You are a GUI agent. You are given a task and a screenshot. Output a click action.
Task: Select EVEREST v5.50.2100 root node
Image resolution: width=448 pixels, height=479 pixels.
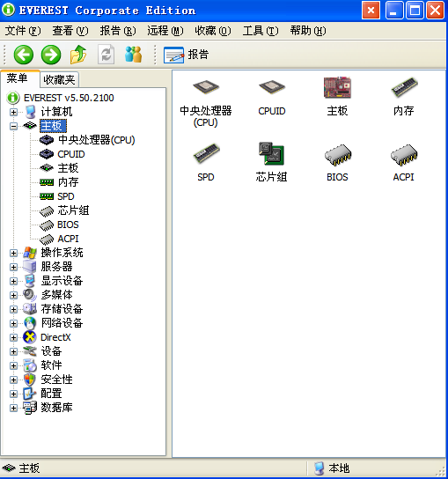click(69, 98)
